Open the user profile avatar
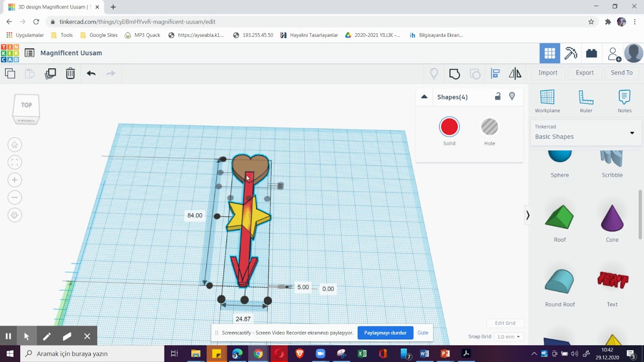The width and height of the screenshot is (644, 362). click(x=633, y=53)
